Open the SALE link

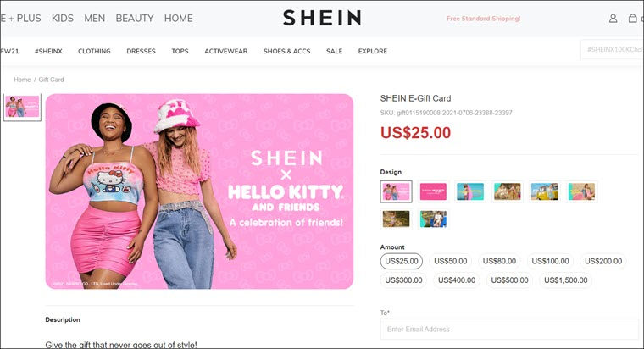[x=334, y=51]
